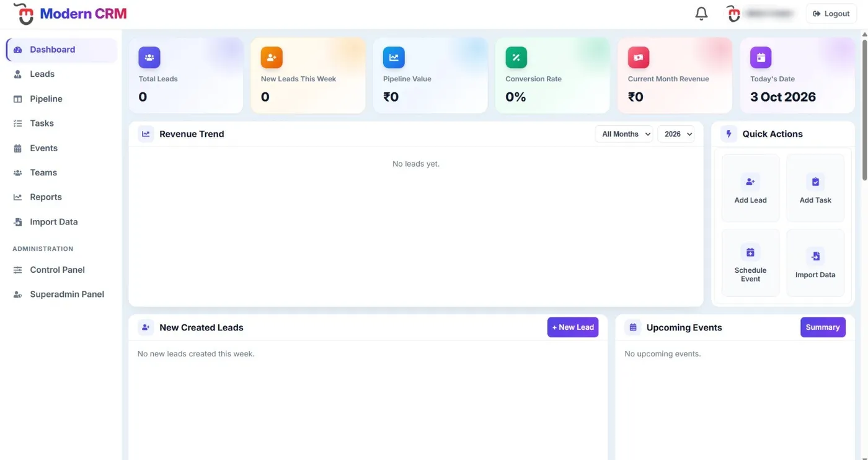
Task: Open Control Panel from the sidebar
Action: (x=61, y=270)
